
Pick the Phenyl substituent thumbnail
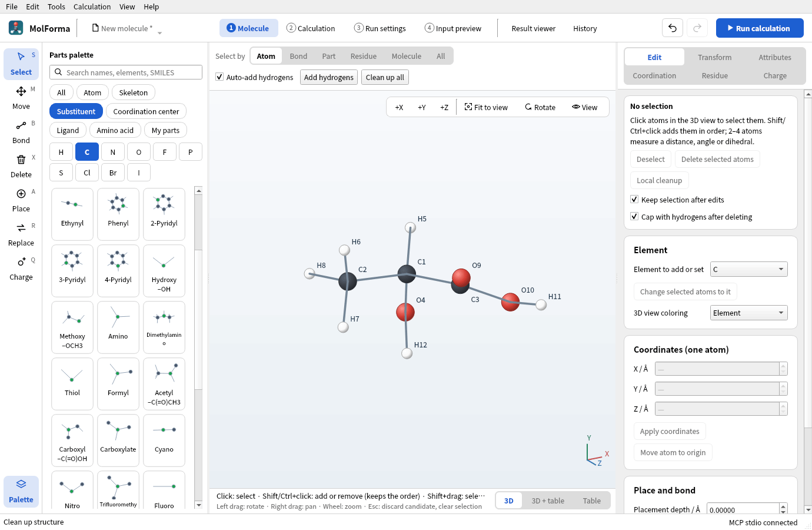(118, 214)
